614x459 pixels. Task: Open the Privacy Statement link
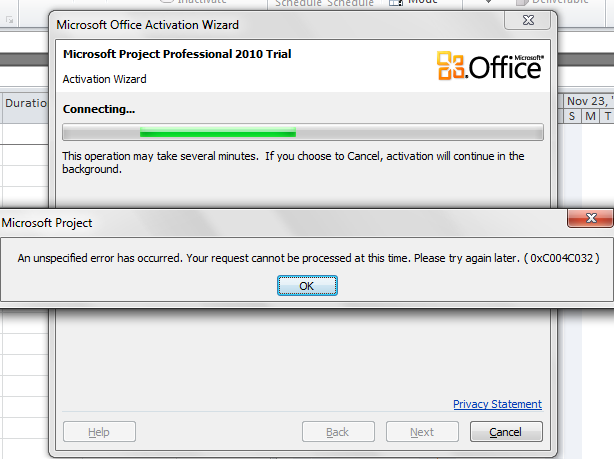[497, 404]
